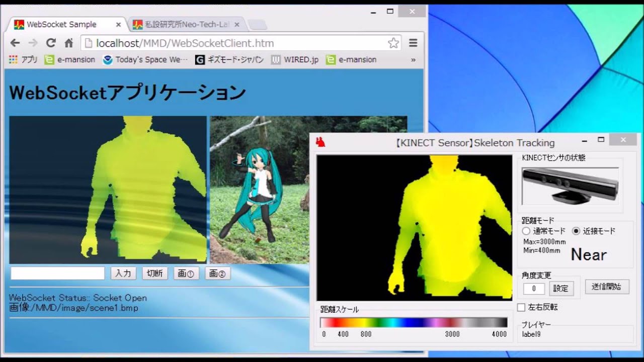Click the 入力 button
The width and height of the screenshot is (644, 362).
(123, 273)
